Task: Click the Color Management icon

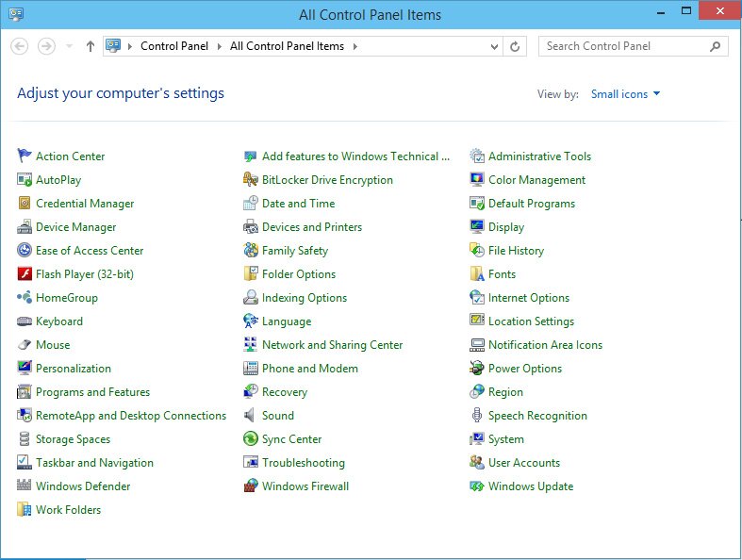Action: point(476,179)
